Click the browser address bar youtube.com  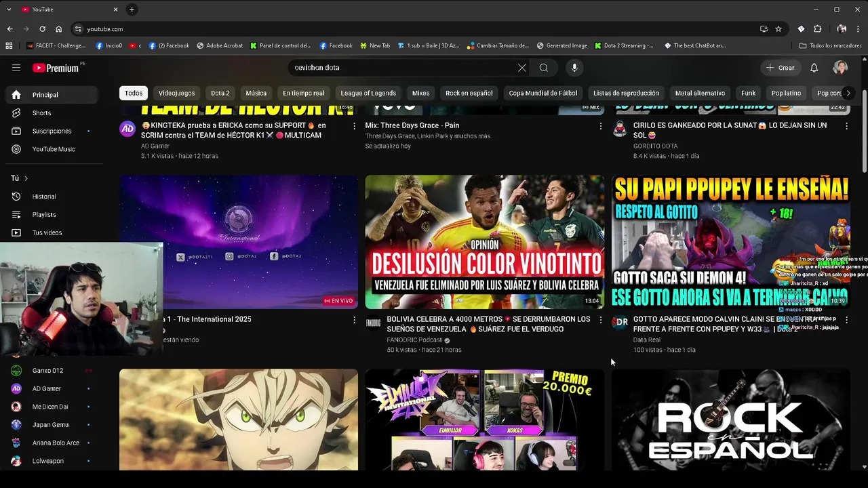click(x=414, y=29)
